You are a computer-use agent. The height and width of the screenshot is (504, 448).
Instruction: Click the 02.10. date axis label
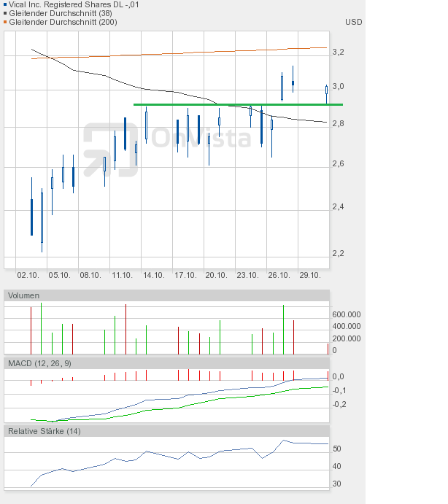pos(28,276)
